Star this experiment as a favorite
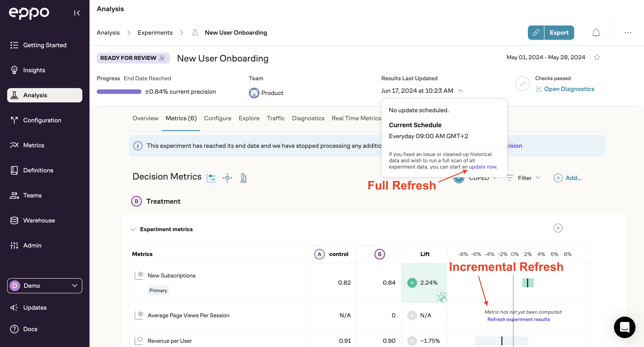Image resolution: width=644 pixels, height=347 pixels. pos(597,57)
